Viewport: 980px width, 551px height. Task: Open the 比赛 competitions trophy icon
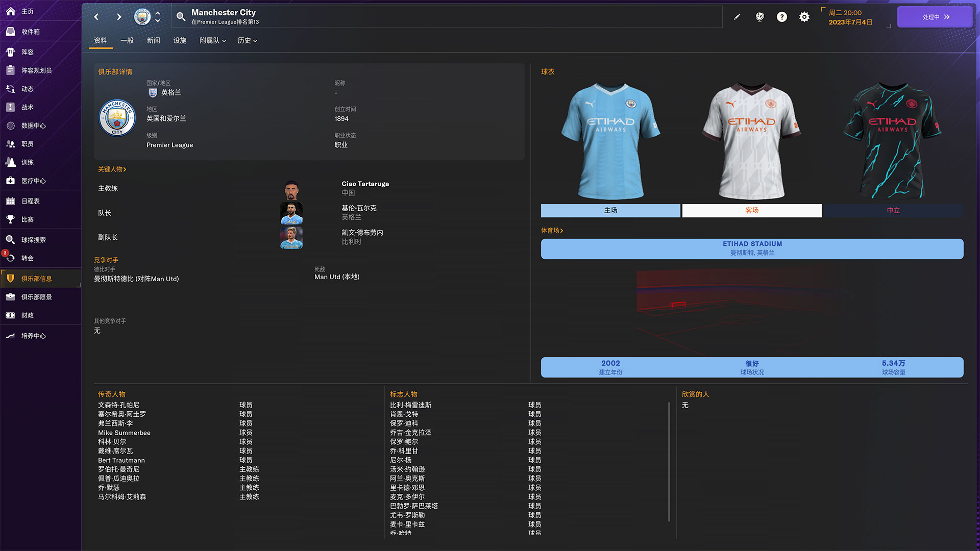[x=10, y=219]
